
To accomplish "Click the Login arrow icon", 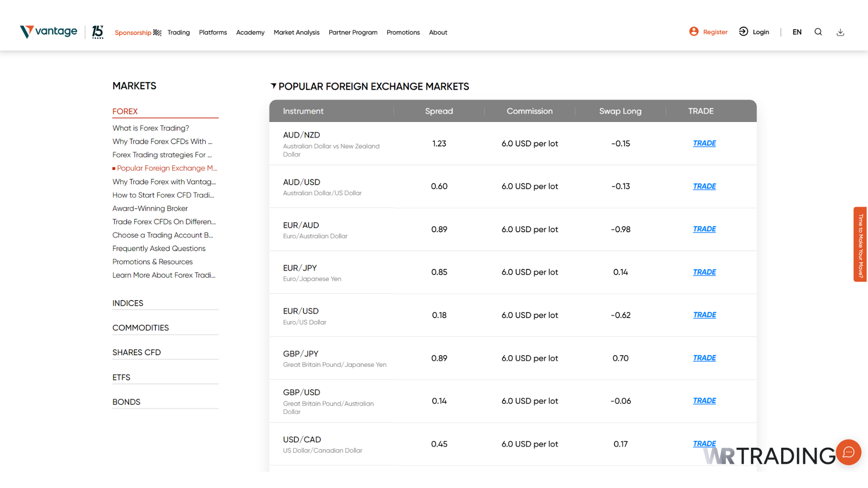I will pos(744,32).
